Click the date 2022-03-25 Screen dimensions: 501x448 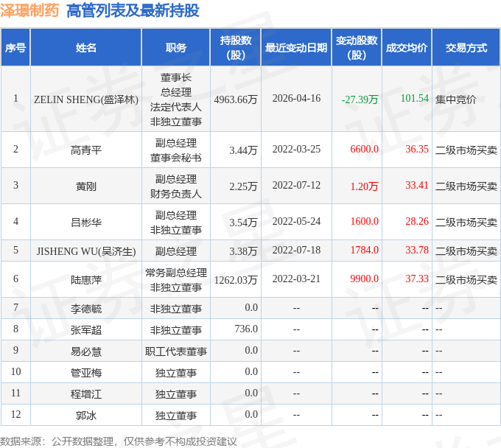tap(296, 150)
